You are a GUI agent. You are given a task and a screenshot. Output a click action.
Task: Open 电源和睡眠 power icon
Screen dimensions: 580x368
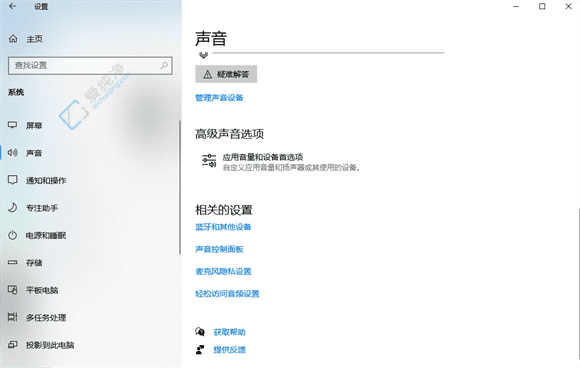pos(13,235)
